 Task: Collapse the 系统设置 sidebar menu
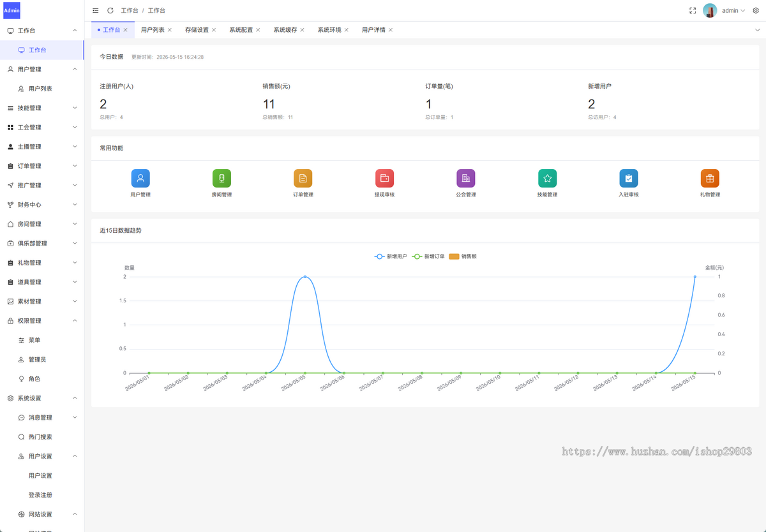(42, 398)
